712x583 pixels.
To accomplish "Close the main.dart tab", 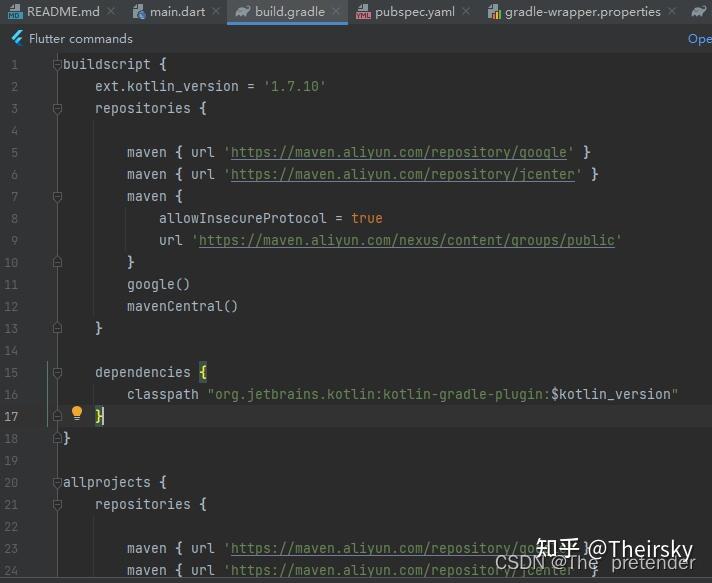I will 216,11.
